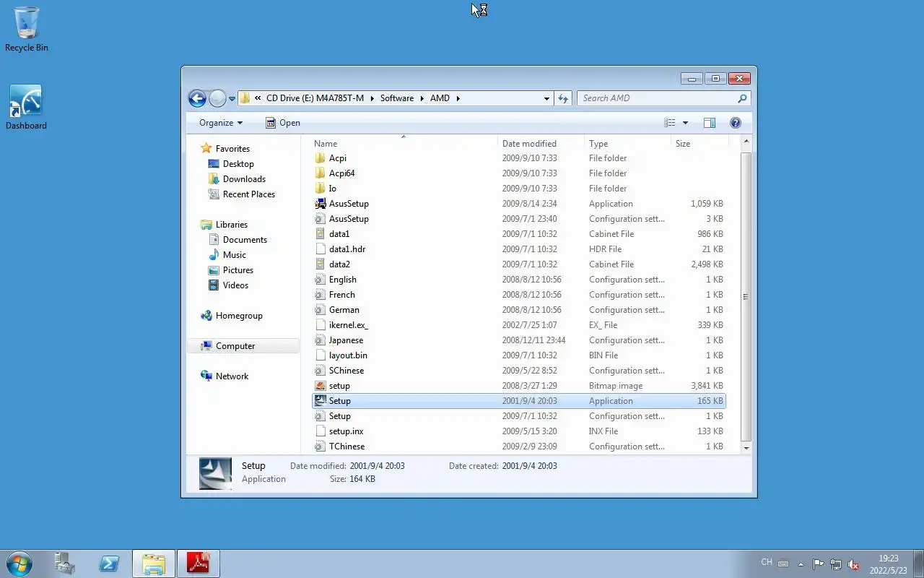Select the French configuration file

click(x=519, y=295)
